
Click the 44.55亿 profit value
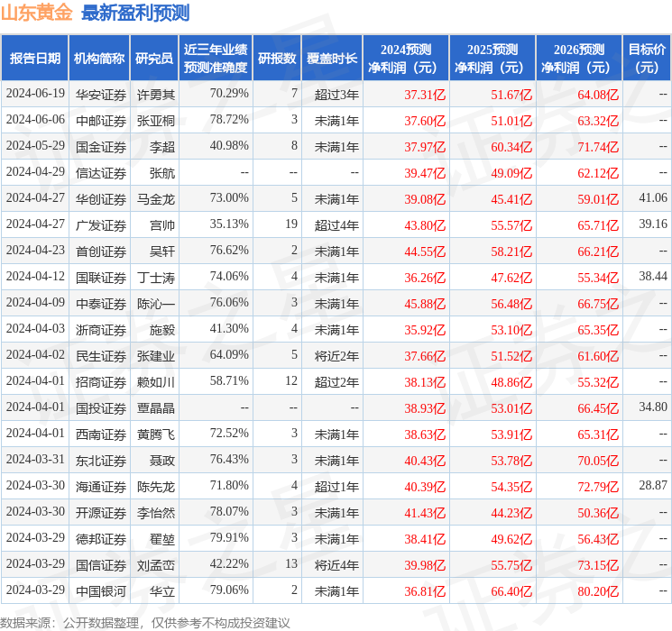pyautogui.click(x=425, y=251)
